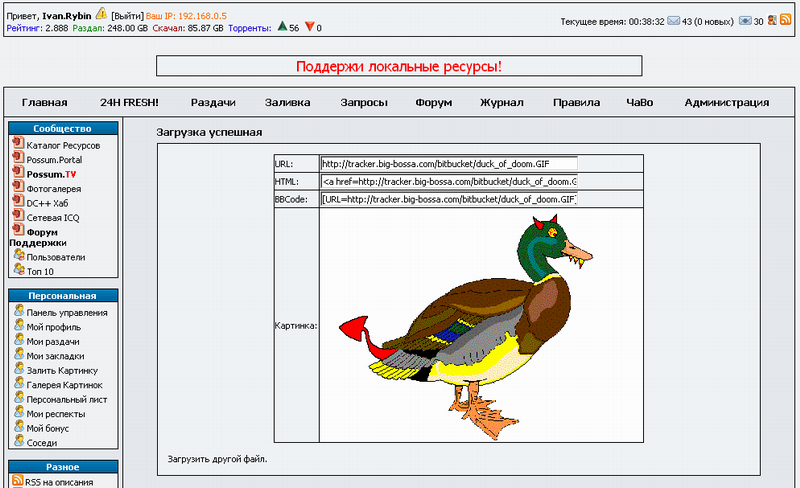Click the Раздал: 248.00 GB text

(110, 28)
